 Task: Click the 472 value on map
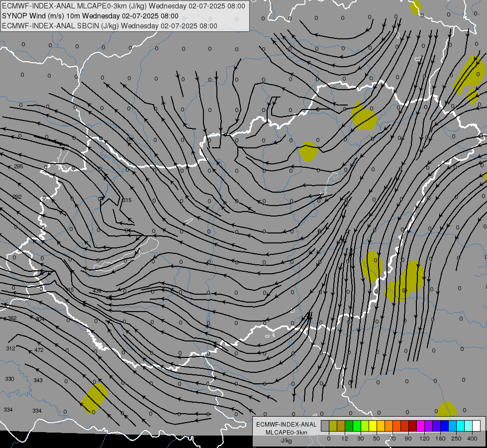point(39,350)
